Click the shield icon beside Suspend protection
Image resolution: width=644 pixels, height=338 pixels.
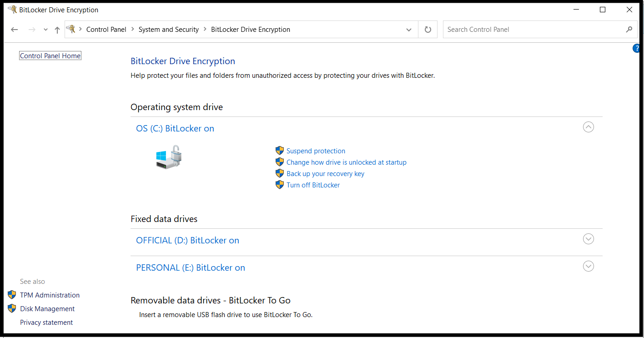(x=279, y=151)
